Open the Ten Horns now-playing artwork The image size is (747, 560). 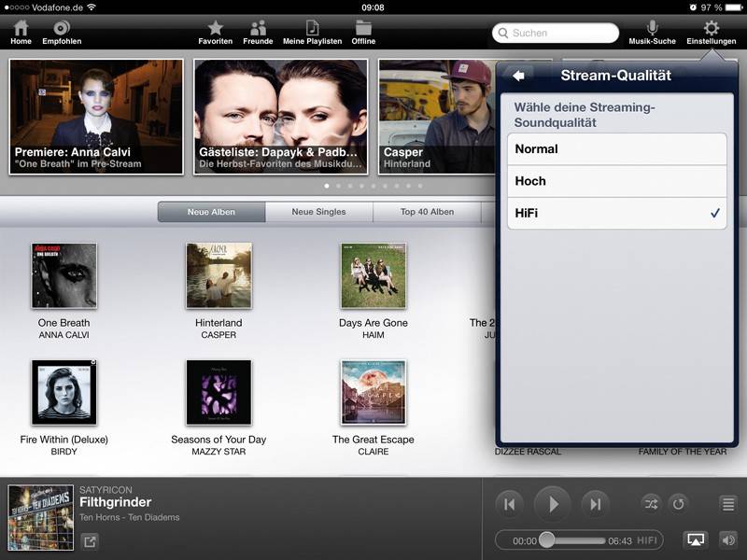[41, 517]
